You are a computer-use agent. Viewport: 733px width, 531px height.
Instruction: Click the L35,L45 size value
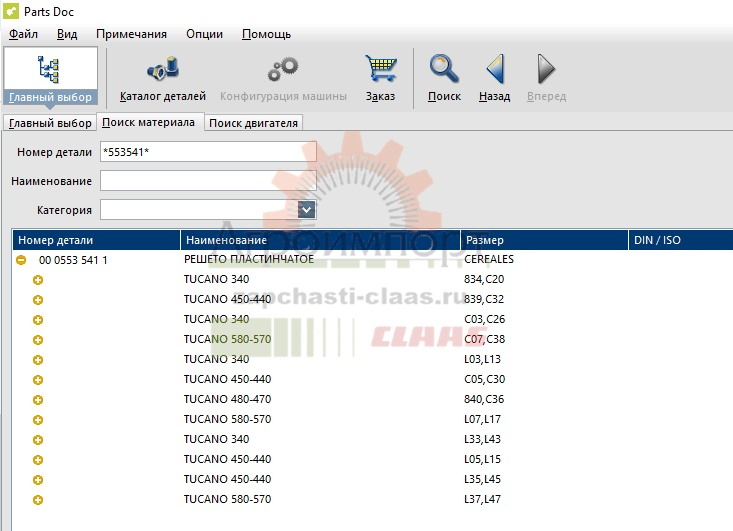tap(482, 479)
